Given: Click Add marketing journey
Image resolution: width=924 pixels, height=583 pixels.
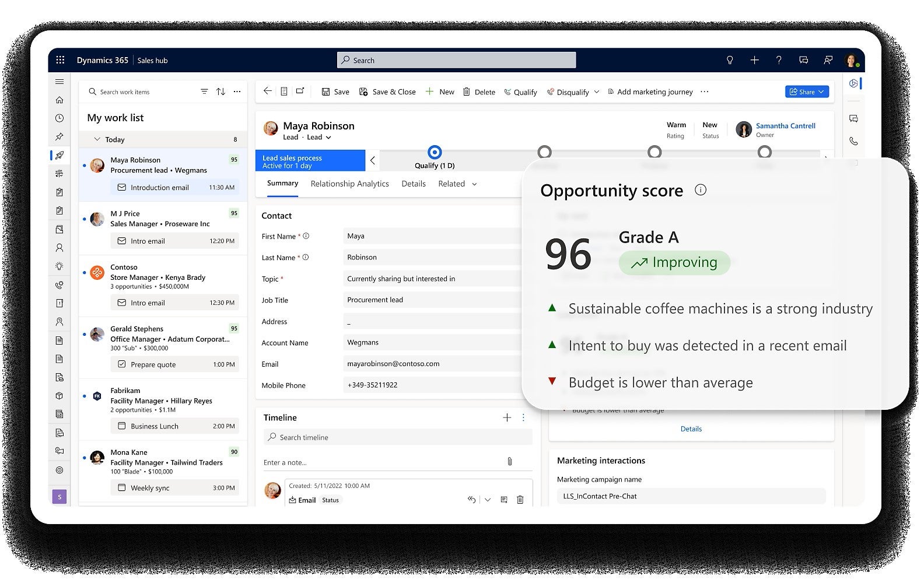Looking at the screenshot, I should (x=650, y=92).
